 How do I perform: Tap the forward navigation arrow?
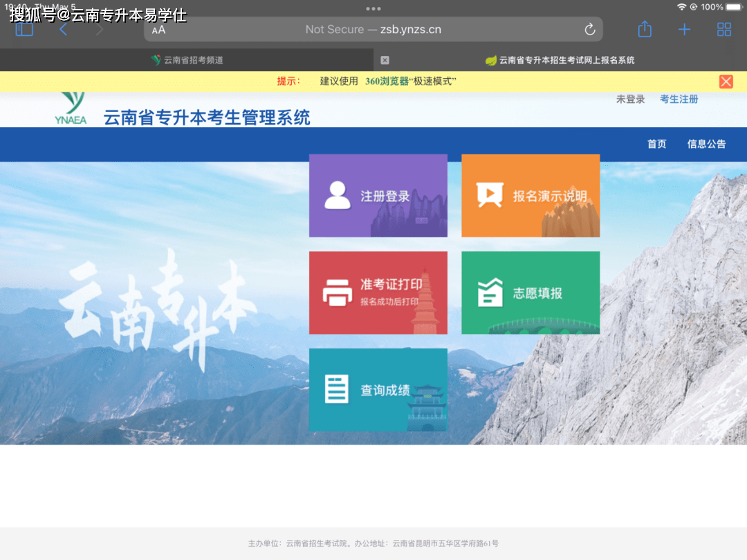[99, 30]
